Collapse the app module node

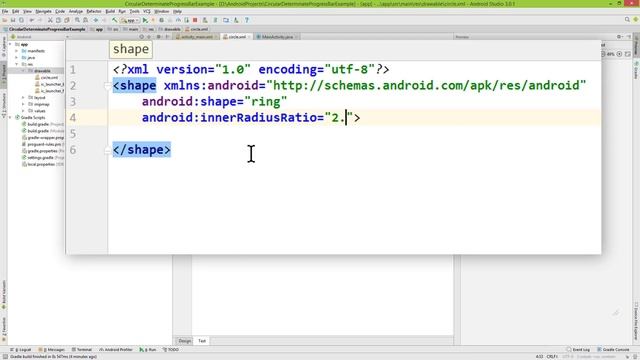coord(10,44)
